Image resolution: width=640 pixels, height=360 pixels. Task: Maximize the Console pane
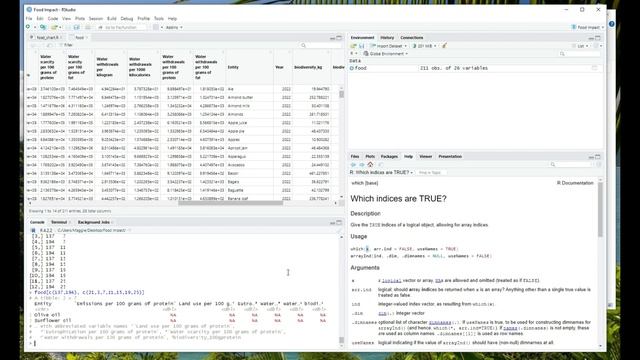coord(339,222)
